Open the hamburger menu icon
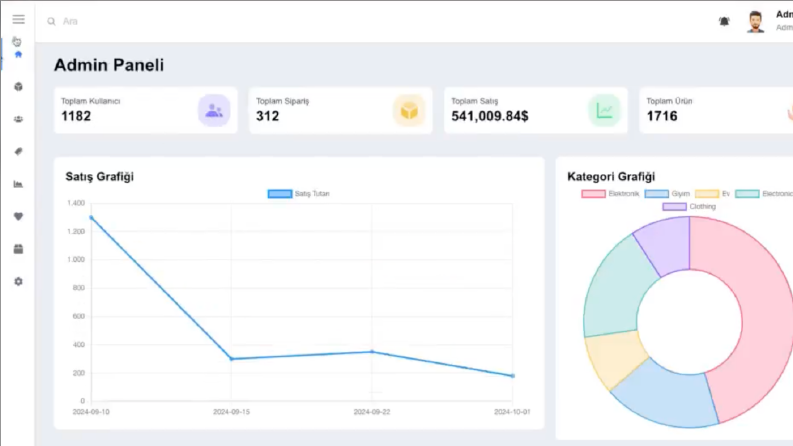 (19, 19)
